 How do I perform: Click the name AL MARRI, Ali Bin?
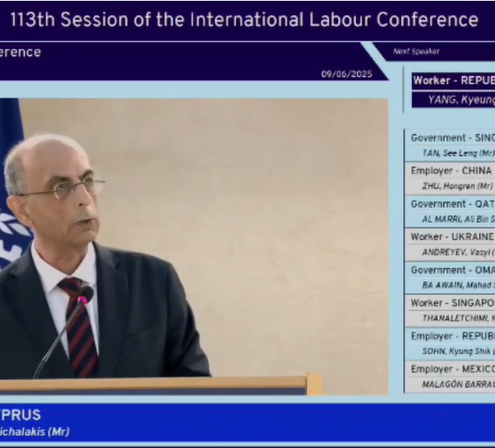point(459,219)
